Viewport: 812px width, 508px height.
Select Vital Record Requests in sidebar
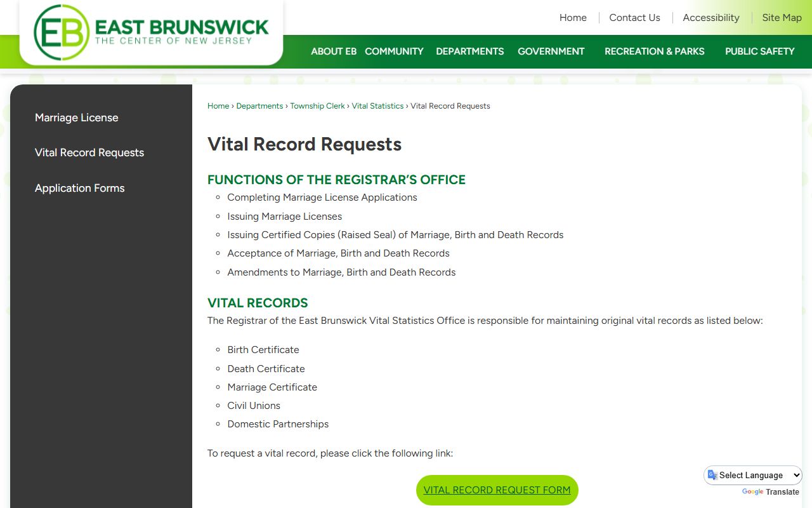point(89,152)
